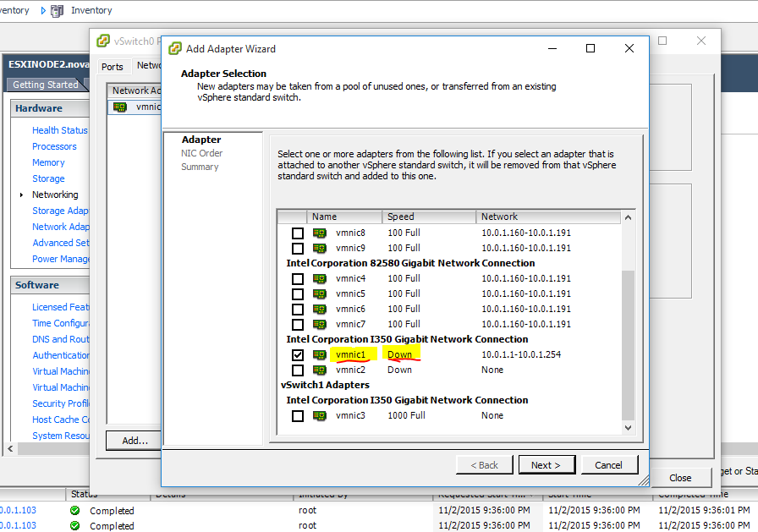This screenshot has width=758, height=532.
Task: Click the vmnic7 network card icon
Action: pos(320,324)
